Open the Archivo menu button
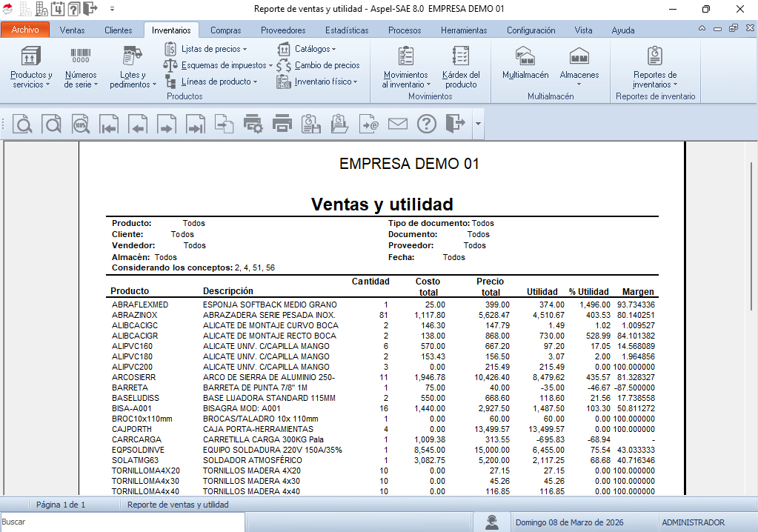The height and width of the screenshot is (532, 758). click(25, 30)
